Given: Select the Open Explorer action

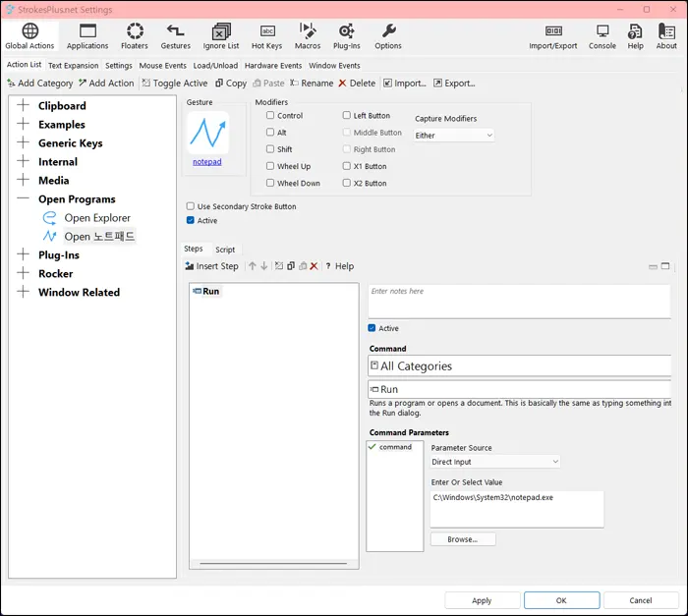Looking at the screenshot, I should [97, 218].
